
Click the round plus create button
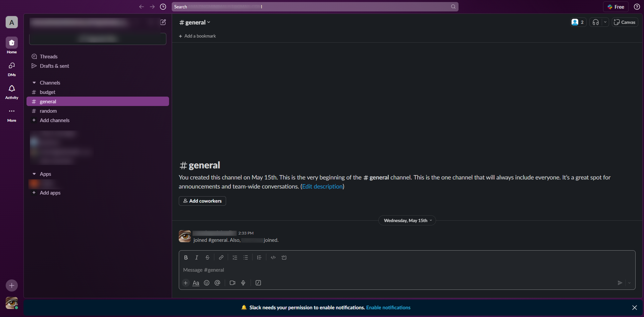pyautogui.click(x=12, y=285)
